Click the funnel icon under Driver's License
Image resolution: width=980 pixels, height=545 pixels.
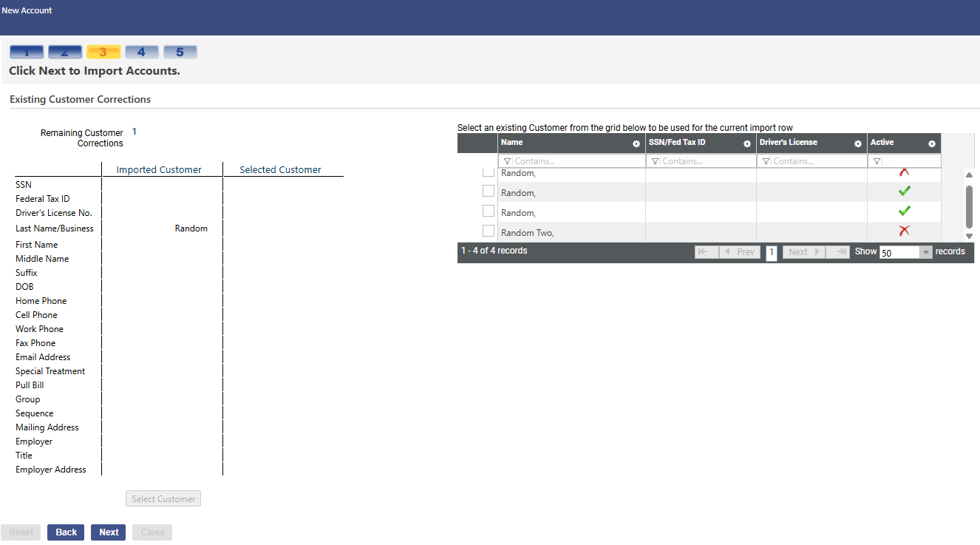coord(766,161)
